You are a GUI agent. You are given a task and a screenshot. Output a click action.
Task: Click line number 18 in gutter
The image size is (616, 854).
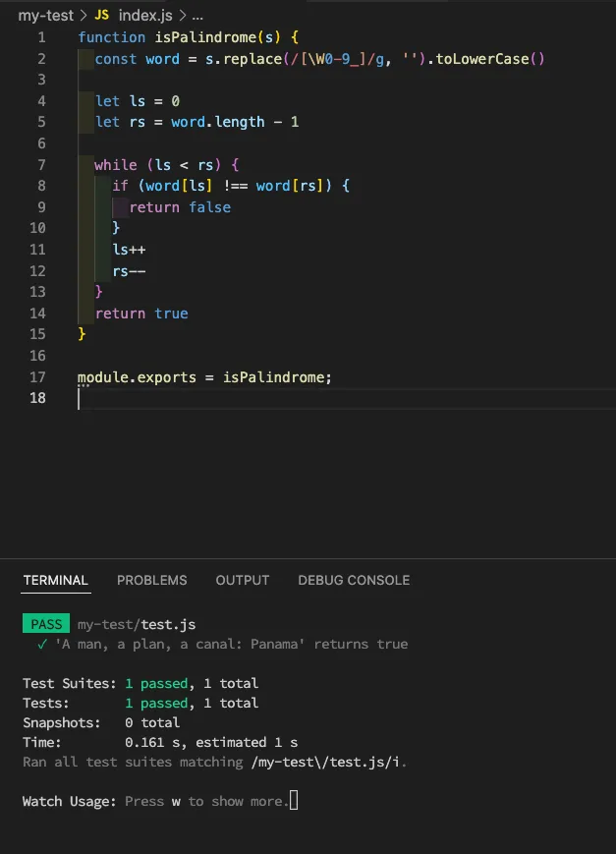[x=37, y=398]
